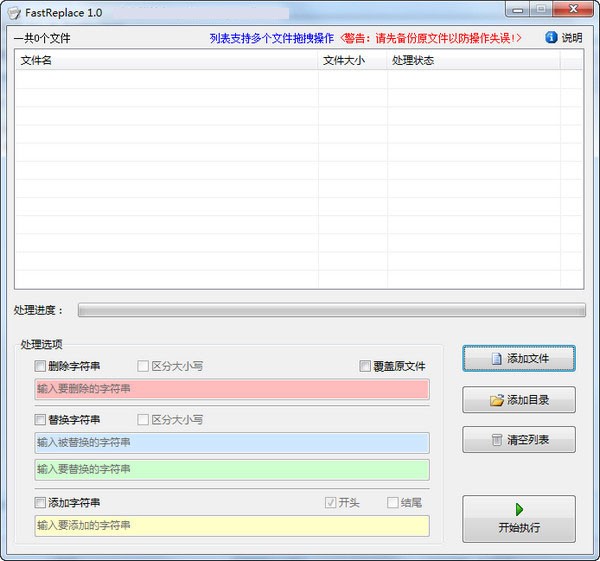
Task: Click the 处理选项 group label
Action: pos(41,344)
